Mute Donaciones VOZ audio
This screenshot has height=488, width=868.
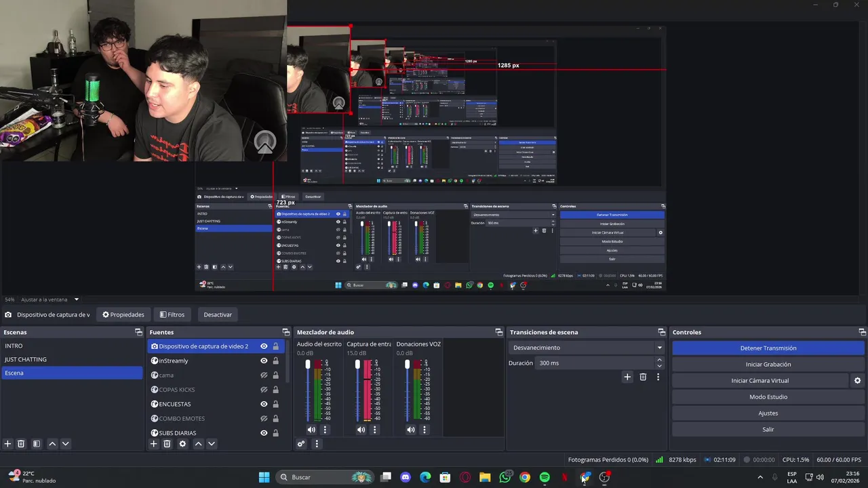coord(411,430)
